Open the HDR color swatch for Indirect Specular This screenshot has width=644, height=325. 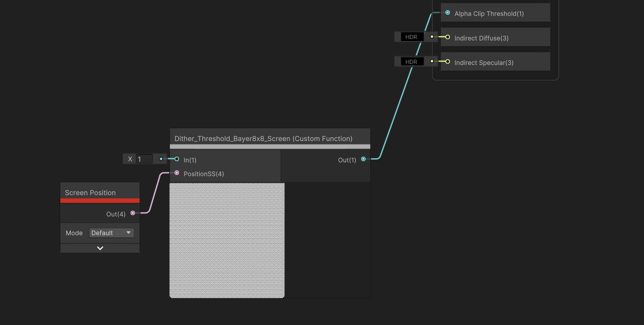411,61
